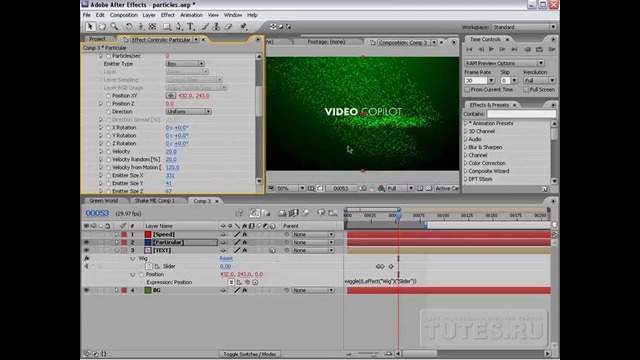Screen dimensions: 640x360
Task: Open the composition magnification 50% dropdown
Action: click(291, 188)
